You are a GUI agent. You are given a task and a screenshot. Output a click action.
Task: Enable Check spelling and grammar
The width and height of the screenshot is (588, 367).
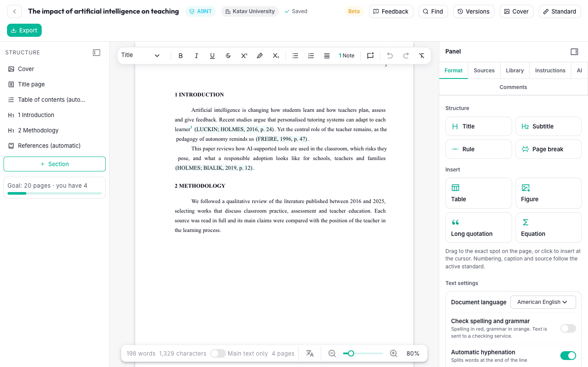[x=568, y=328]
